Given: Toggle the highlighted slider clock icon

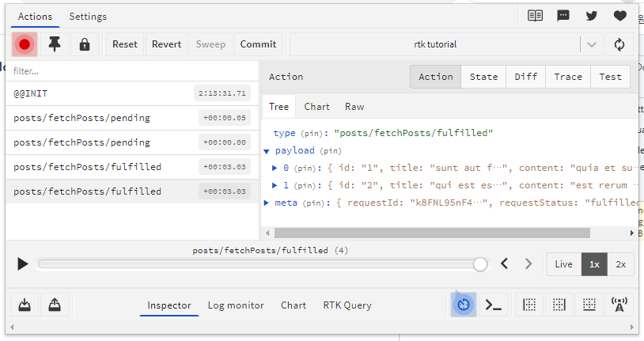Looking at the screenshot, I should pos(464,305).
